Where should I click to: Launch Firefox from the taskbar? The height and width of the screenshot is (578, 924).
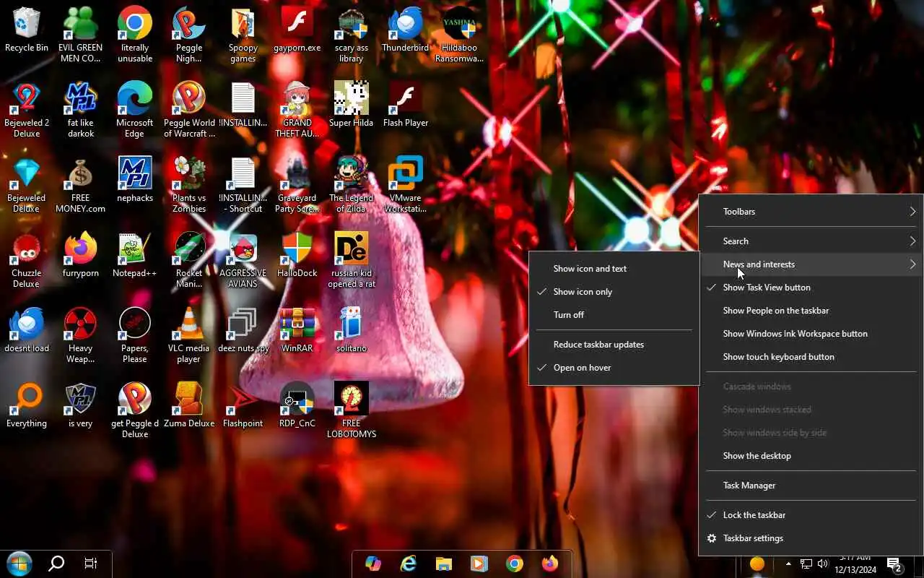tap(550, 564)
